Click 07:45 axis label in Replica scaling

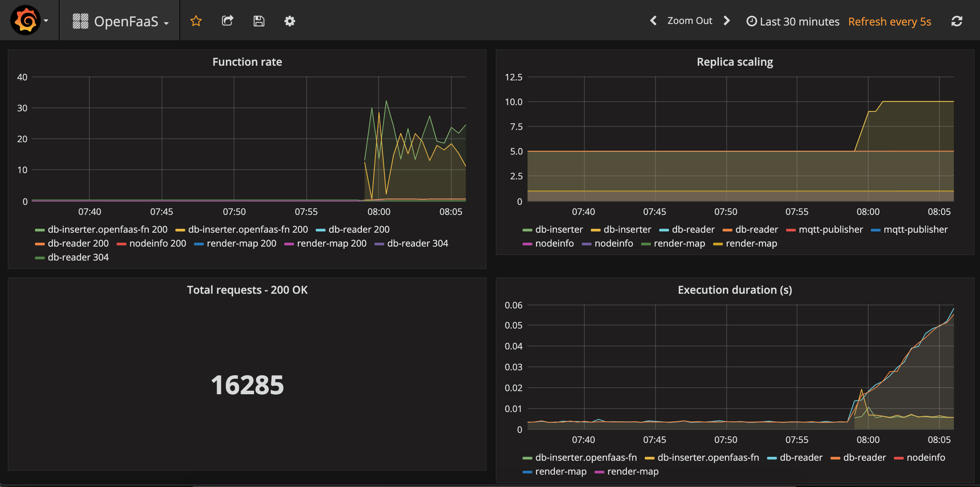coord(654,212)
